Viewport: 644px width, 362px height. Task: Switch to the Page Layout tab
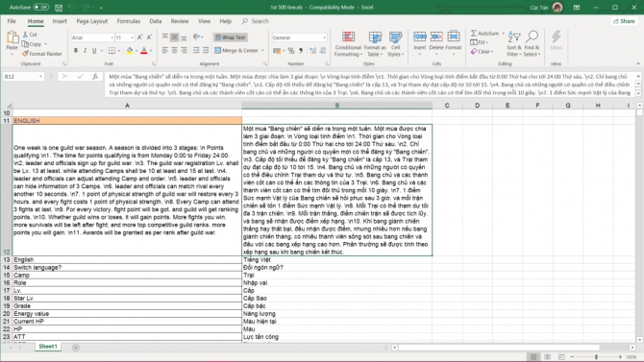(x=92, y=21)
